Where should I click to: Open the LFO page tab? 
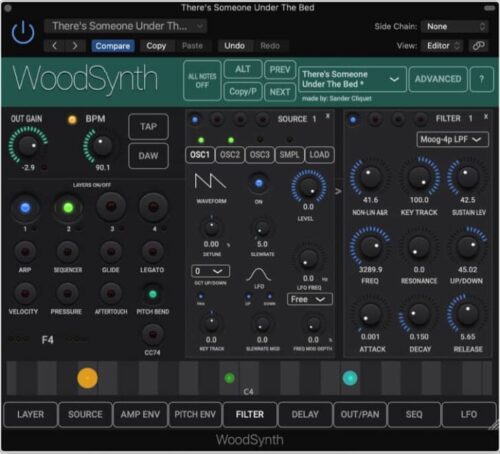(x=469, y=414)
